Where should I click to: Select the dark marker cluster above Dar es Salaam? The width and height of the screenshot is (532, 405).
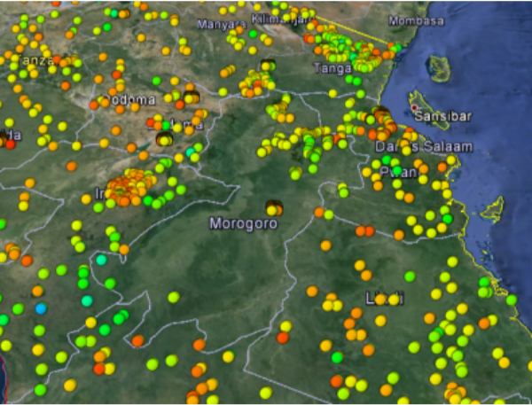click(382, 113)
